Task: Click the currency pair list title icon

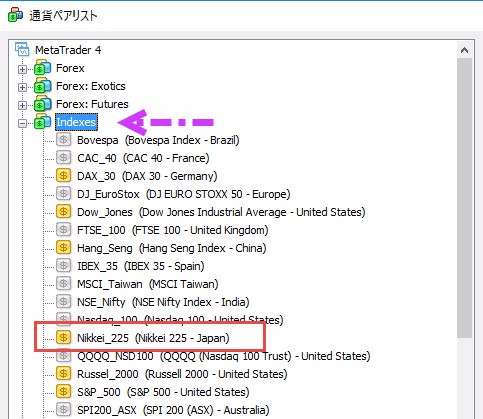Action: tap(15, 15)
